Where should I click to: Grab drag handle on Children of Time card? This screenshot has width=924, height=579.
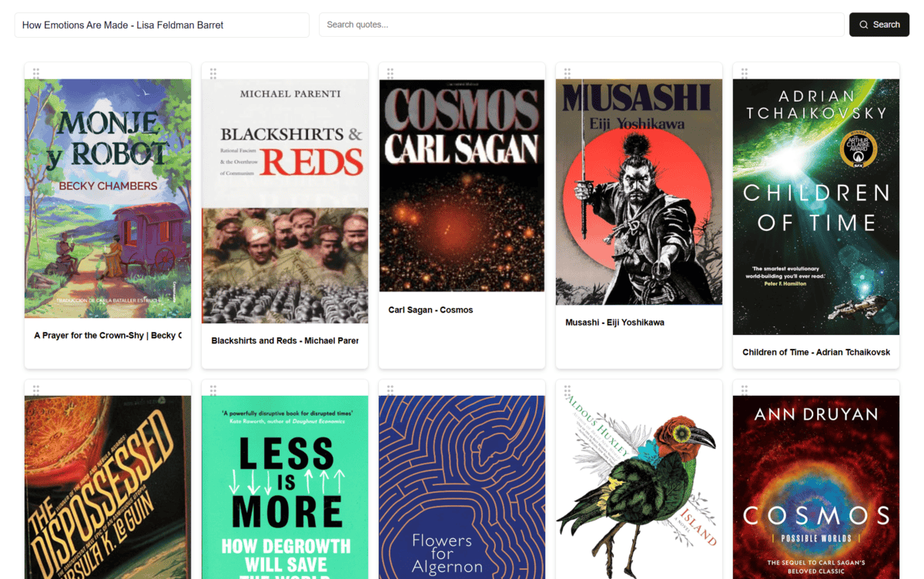coord(745,73)
